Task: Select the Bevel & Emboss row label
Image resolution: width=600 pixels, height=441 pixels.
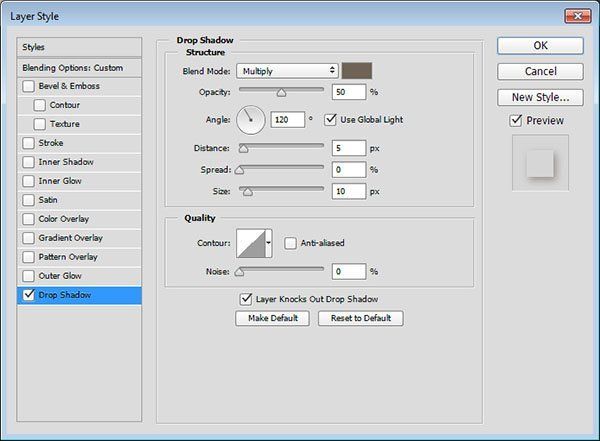Action: click(69, 86)
